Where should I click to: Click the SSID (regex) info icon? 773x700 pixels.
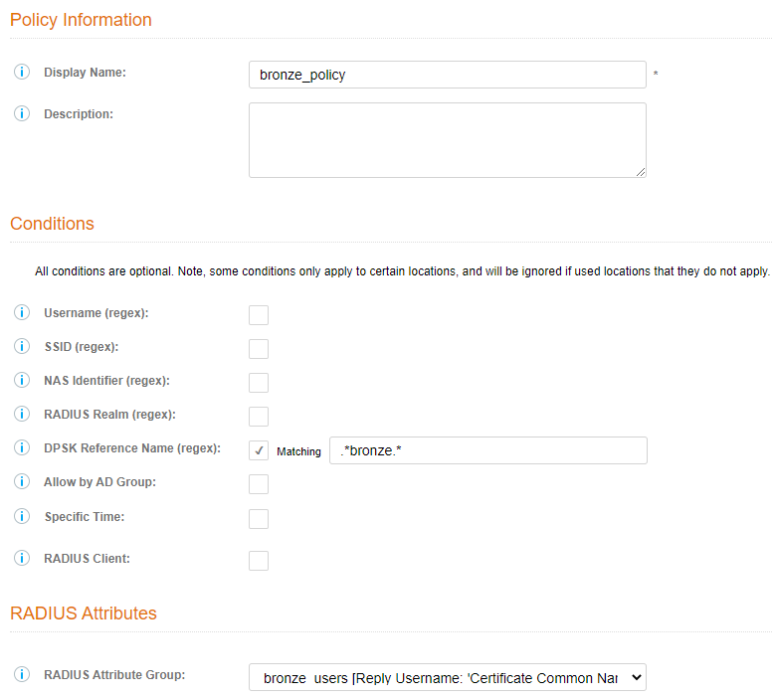22,347
